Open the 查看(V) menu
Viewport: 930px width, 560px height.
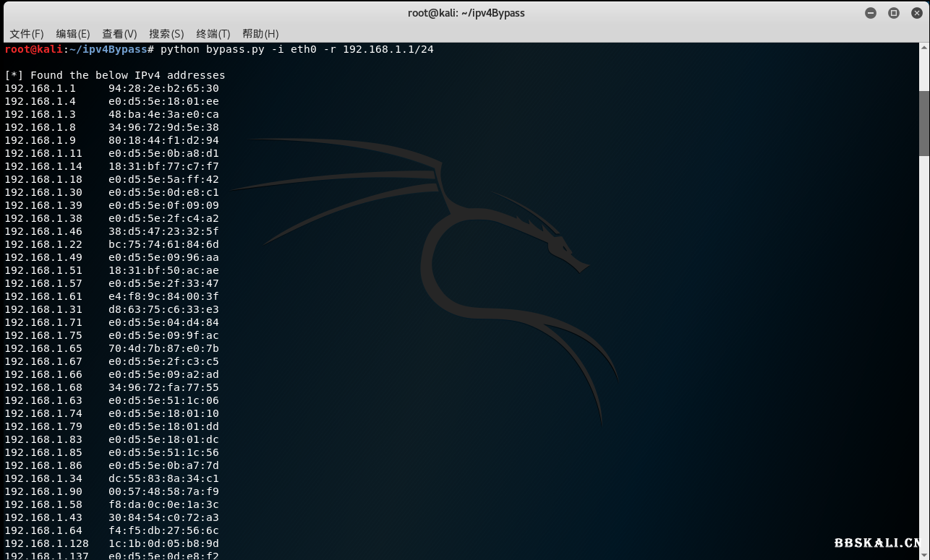(119, 33)
